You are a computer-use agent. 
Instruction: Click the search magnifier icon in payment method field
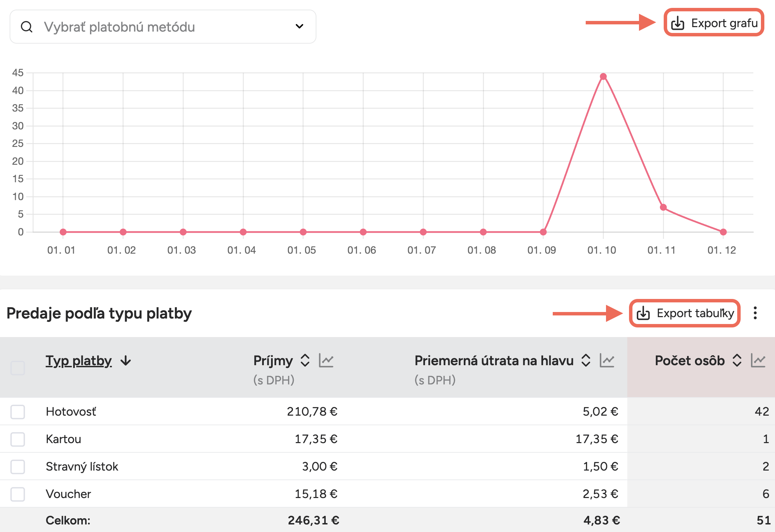[x=26, y=27]
